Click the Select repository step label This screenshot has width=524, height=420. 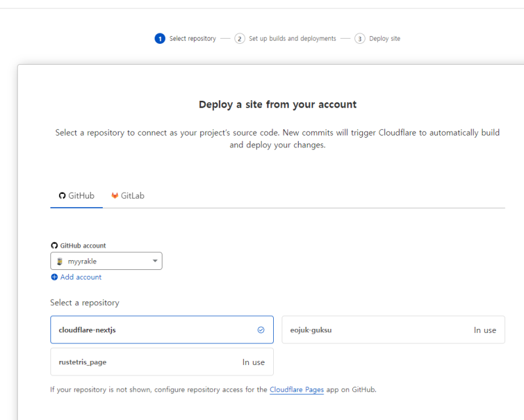tap(193, 39)
